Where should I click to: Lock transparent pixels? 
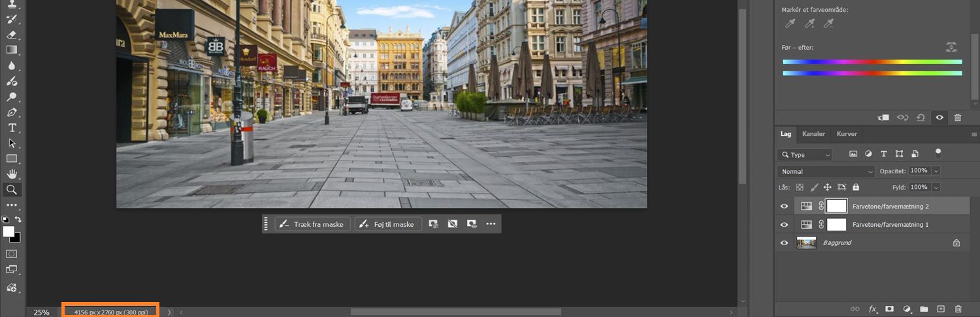tap(800, 187)
